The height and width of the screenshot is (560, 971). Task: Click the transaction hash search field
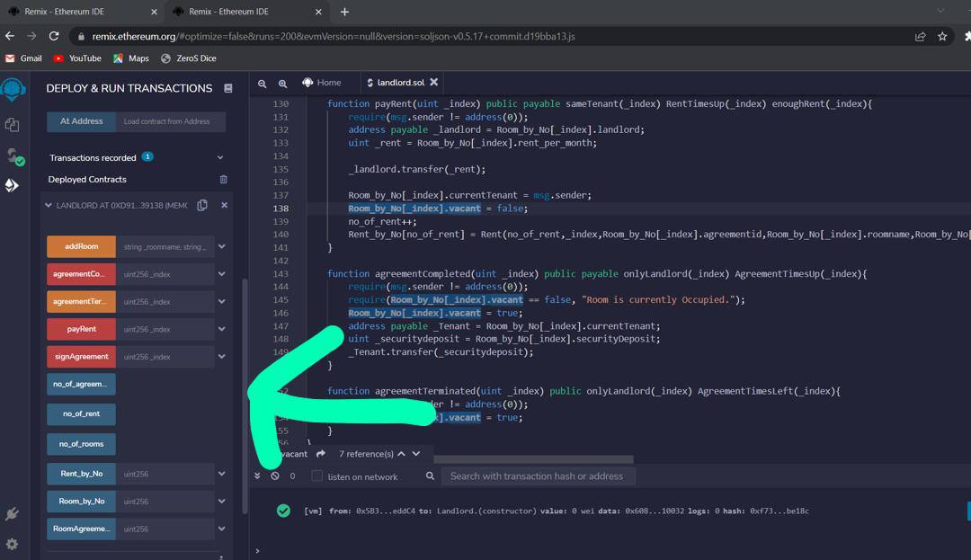[536, 476]
